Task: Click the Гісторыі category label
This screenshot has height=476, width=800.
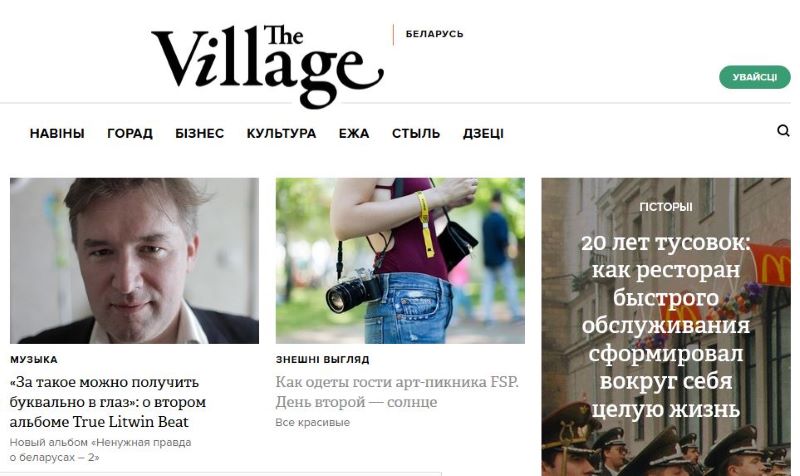Action: click(666, 207)
